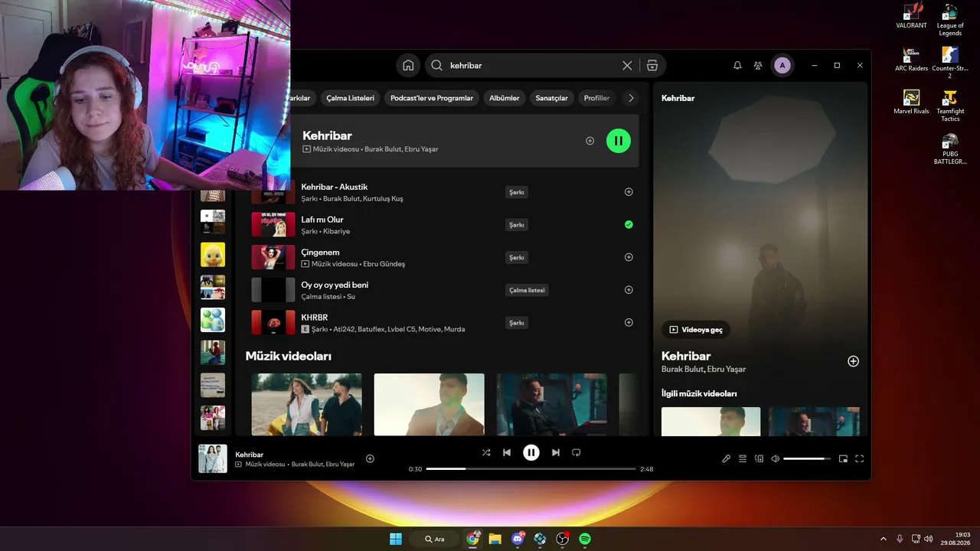
Task: Click Lafı mı Olur album thumbnail
Action: (273, 225)
